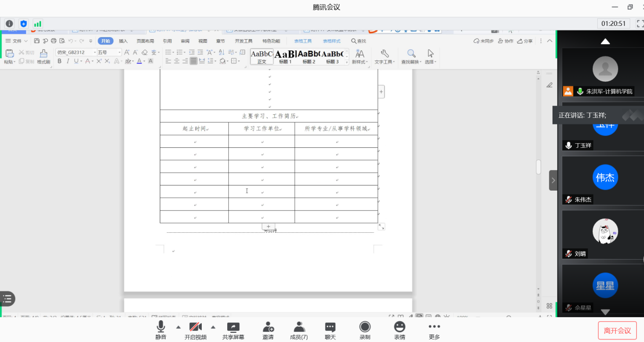The width and height of the screenshot is (644, 342).
Task: Switch to the 插入 ribbon tab
Action: click(123, 41)
